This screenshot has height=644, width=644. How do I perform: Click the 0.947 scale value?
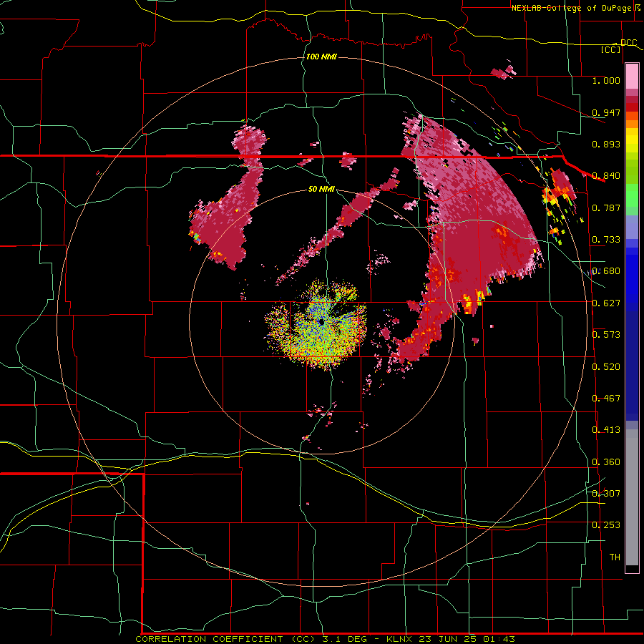(x=606, y=112)
